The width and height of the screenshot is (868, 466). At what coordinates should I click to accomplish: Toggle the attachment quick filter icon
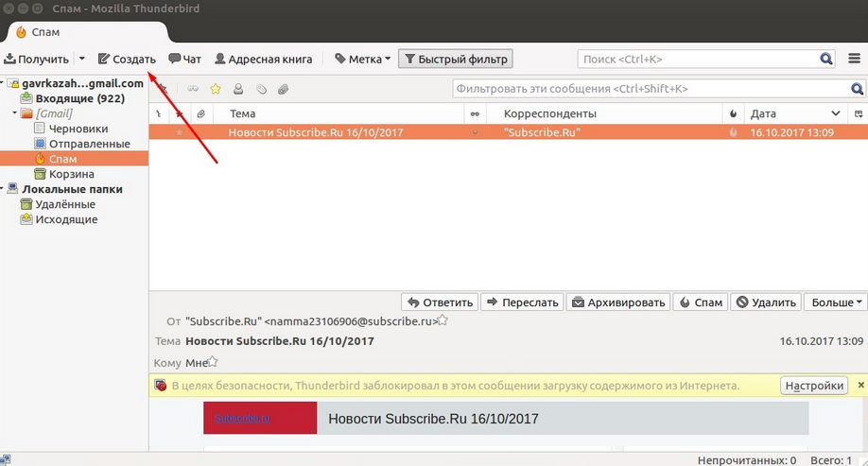[283, 89]
